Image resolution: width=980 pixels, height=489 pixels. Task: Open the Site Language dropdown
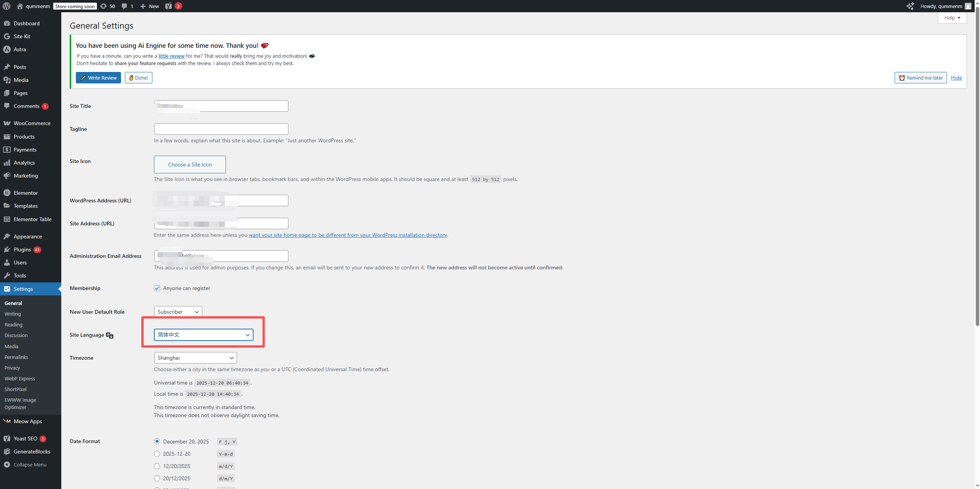coord(203,334)
